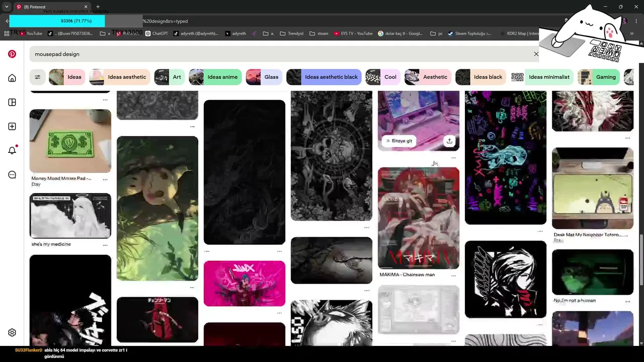Click the Pinterest logo in the sidebar
The image size is (644, 362).
pos(12,54)
